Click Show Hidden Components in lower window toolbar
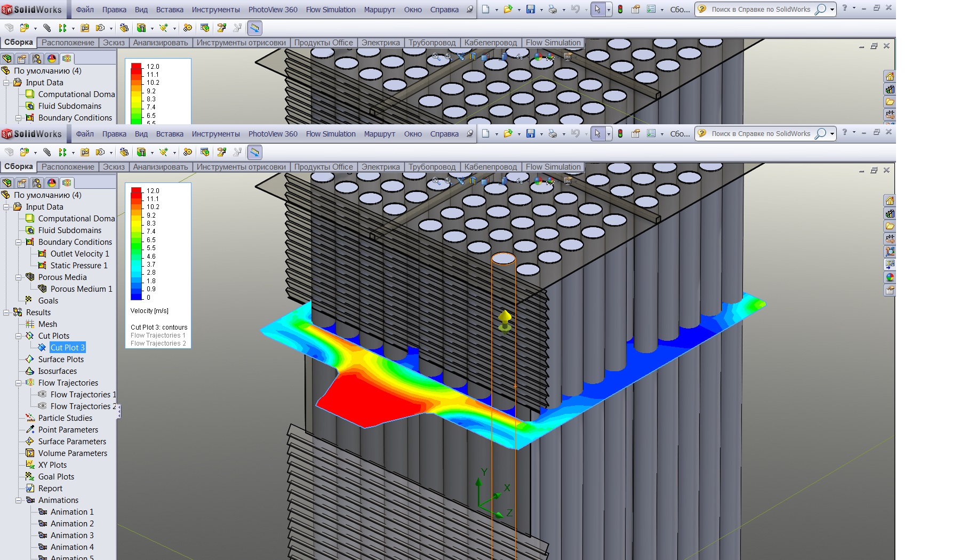960x560 pixels. (x=124, y=152)
